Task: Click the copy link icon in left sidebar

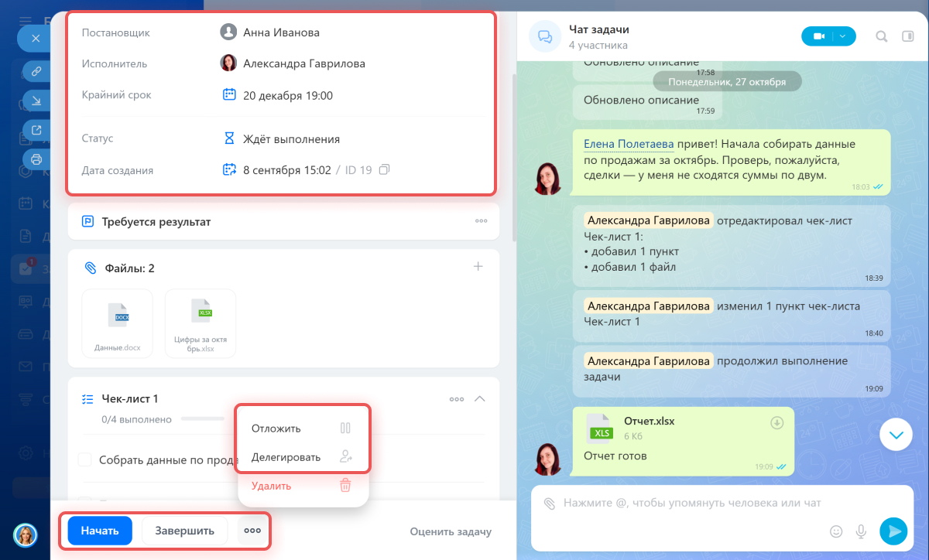Action: (36, 71)
